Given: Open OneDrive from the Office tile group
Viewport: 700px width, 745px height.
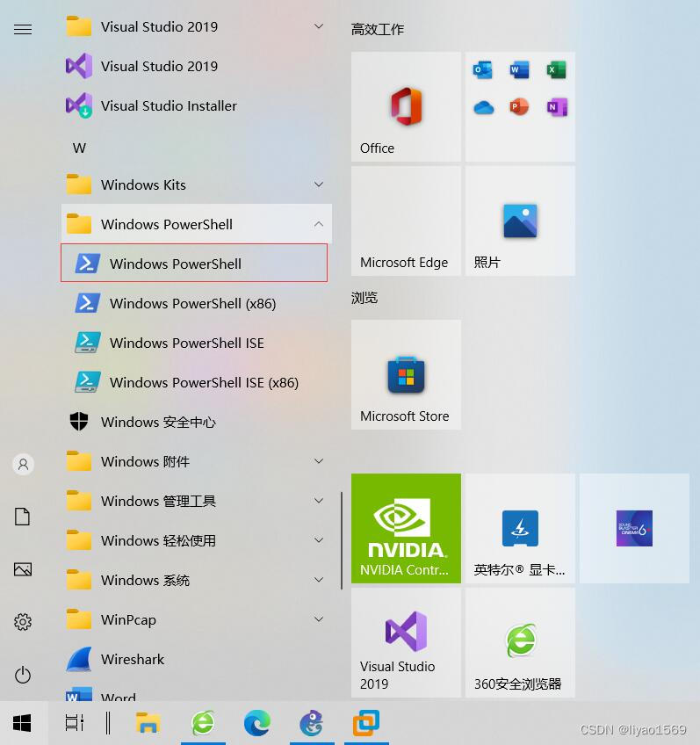Looking at the screenshot, I should click(483, 107).
